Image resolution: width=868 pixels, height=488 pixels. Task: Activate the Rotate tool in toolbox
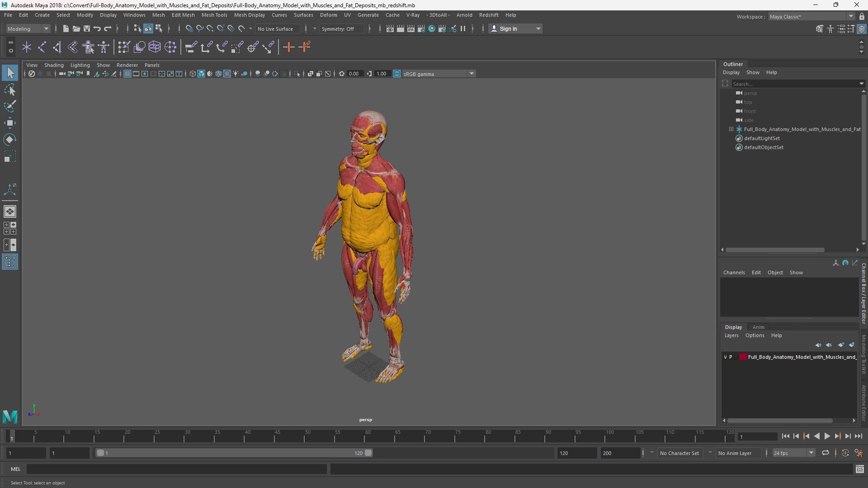click(x=10, y=140)
